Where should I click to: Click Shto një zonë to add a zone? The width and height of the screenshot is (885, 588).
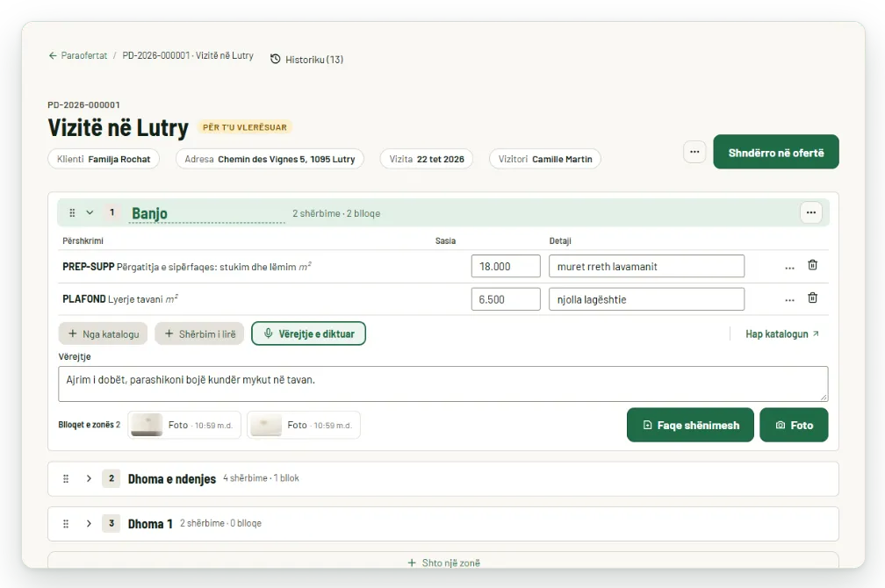point(443,563)
